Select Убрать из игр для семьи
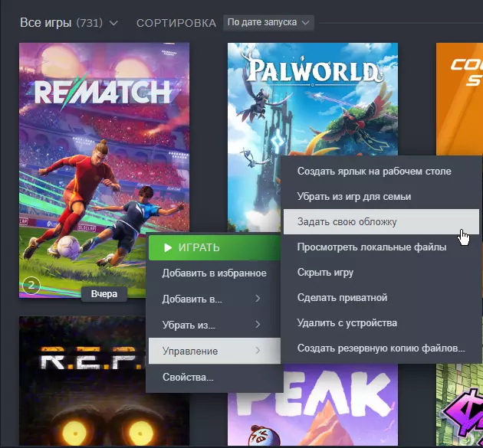 pos(381,196)
